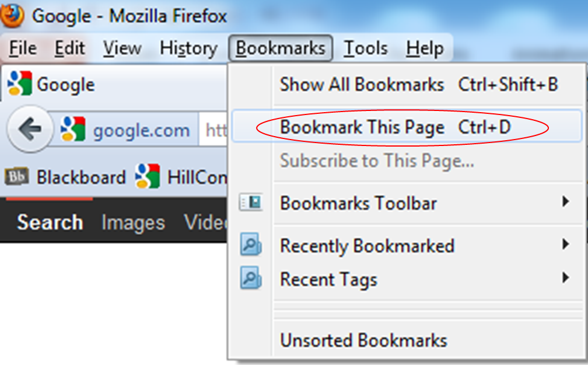
Task: Click Subscribe to This Page entry
Action: [407, 161]
